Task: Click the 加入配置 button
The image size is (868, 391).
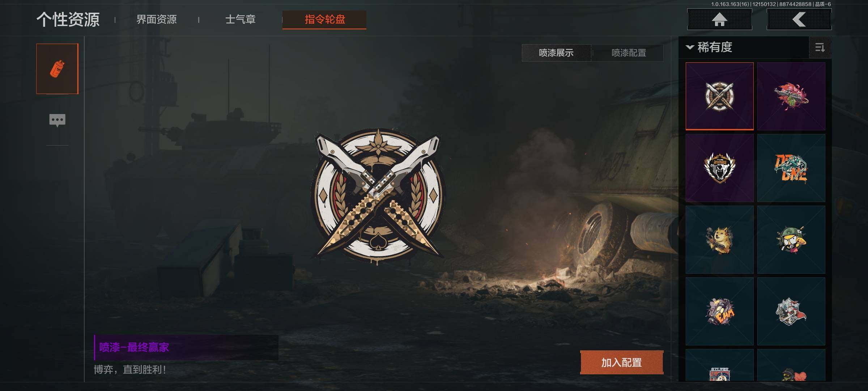Action: (x=622, y=362)
